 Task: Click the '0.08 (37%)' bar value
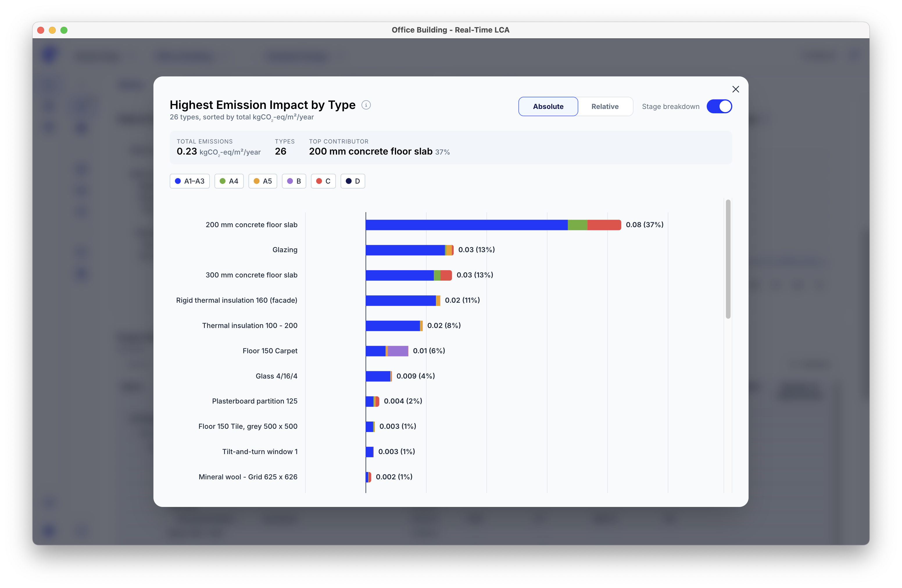[645, 225]
